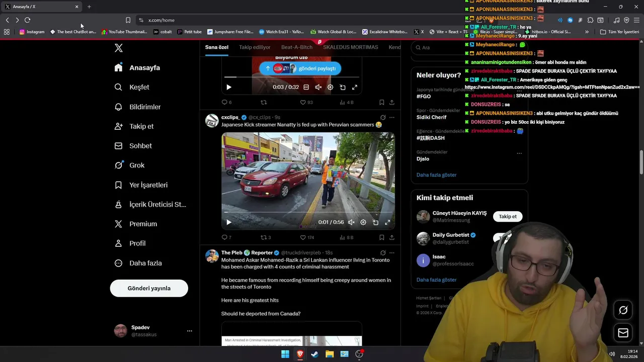Image resolution: width=644 pixels, height=362 pixels.
Task: Bookmark the post with 93 likes
Action: [382, 102]
